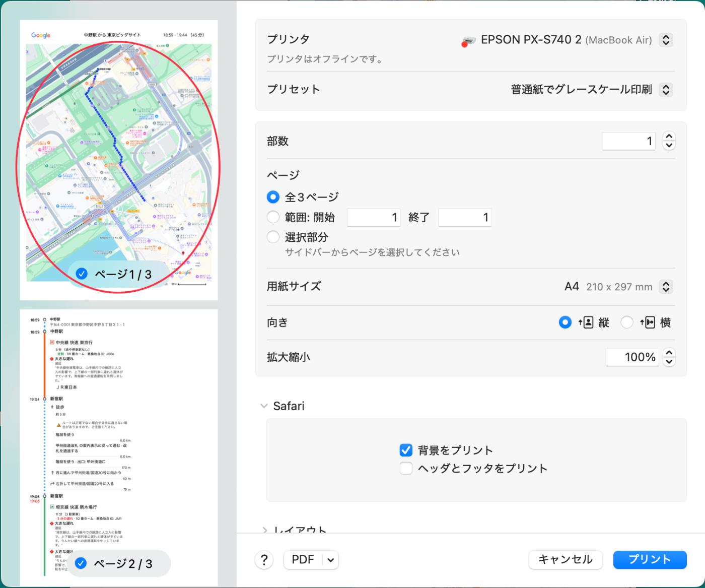Click the PDF button
Image resolution: width=705 pixels, height=588 pixels.
303,560
